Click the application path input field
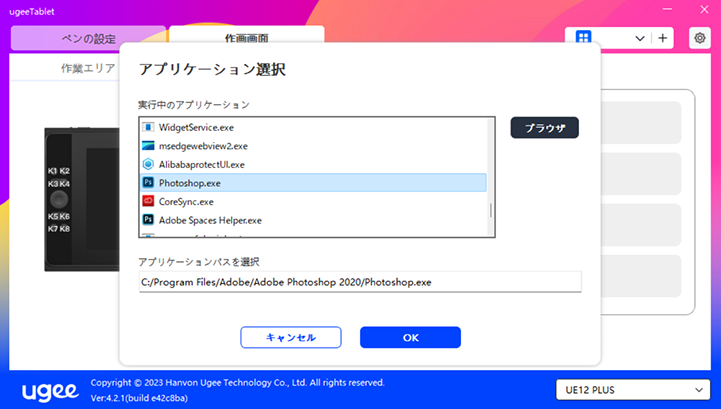Screen dimensions: 721x409 point(359,282)
